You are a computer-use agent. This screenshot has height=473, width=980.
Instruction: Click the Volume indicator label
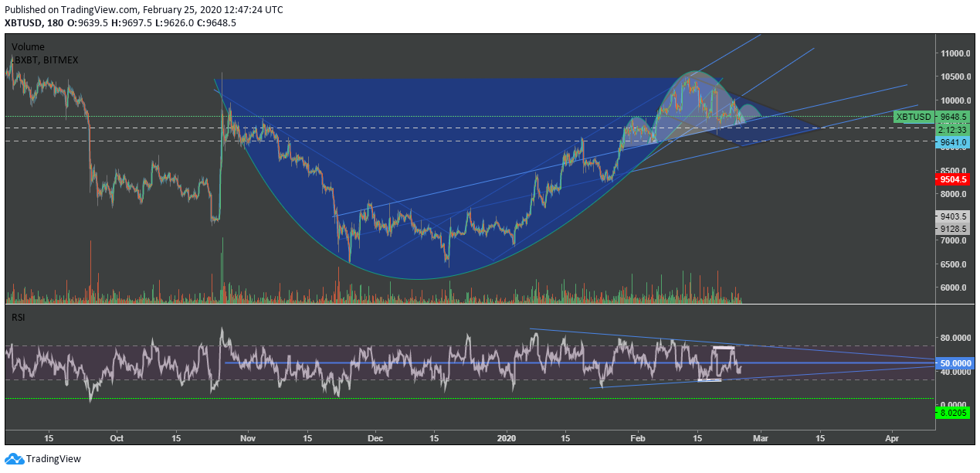coord(28,47)
